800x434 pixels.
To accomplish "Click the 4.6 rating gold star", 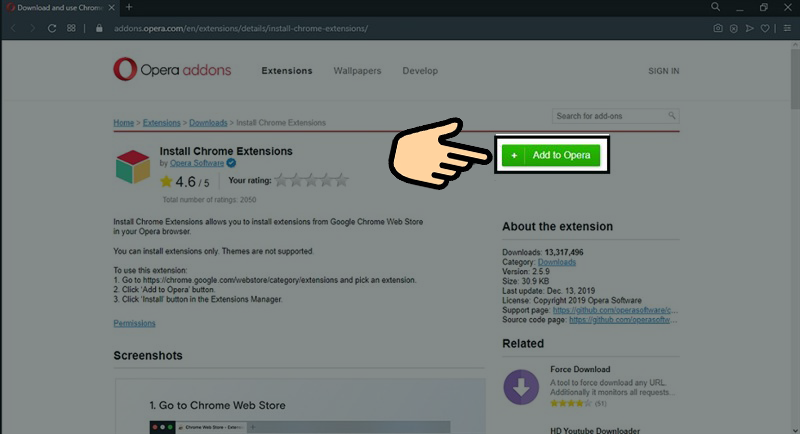I will click(166, 181).
